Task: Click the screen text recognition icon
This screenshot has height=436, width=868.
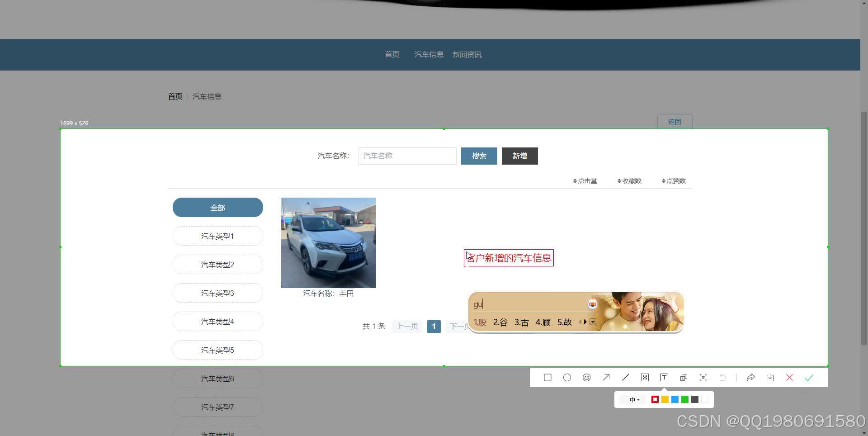Action: 703,378
